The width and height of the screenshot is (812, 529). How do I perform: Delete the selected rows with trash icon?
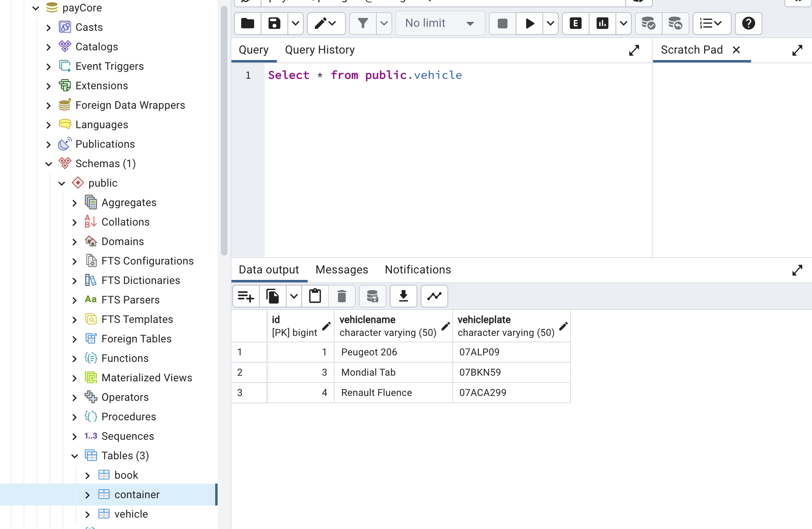coord(342,296)
